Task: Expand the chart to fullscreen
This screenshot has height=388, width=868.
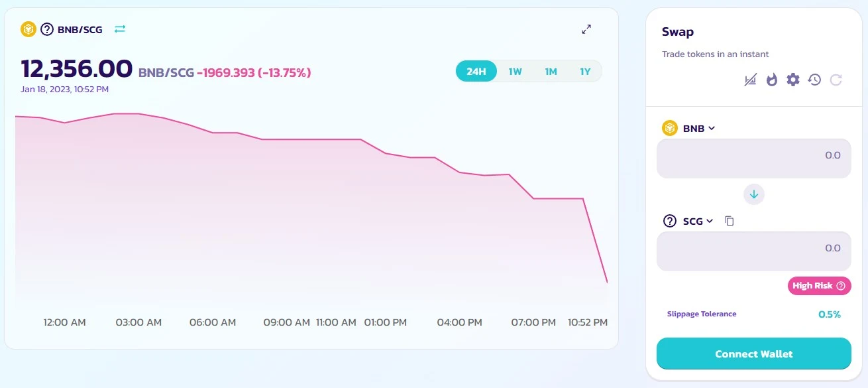Action: pyautogui.click(x=586, y=29)
